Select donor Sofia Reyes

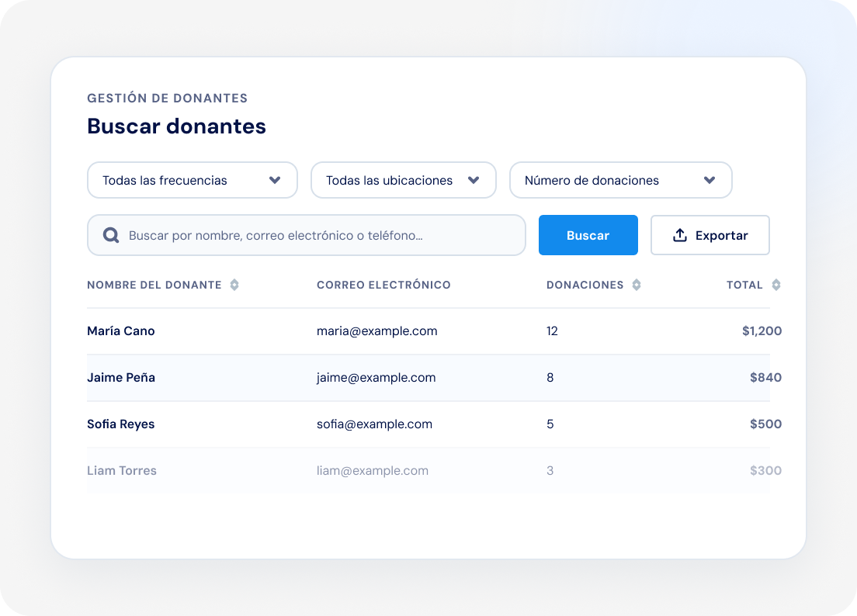click(121, 424)
